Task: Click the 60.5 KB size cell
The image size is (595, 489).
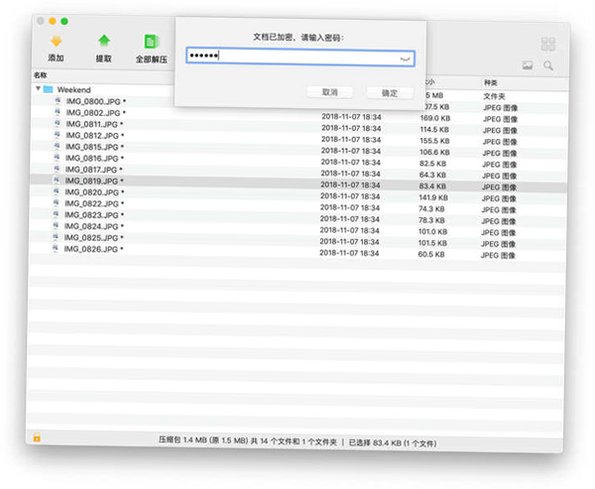Action: (431, 255)
